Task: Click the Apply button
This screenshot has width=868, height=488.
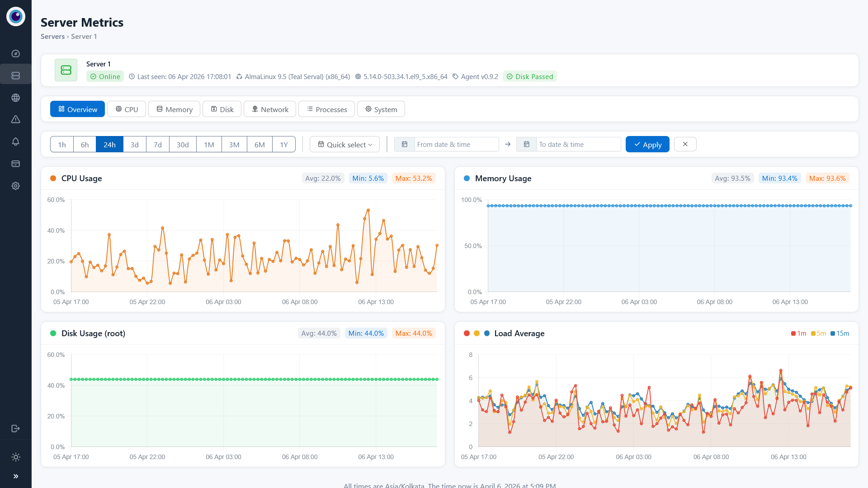Action: (x=647, y=145)
